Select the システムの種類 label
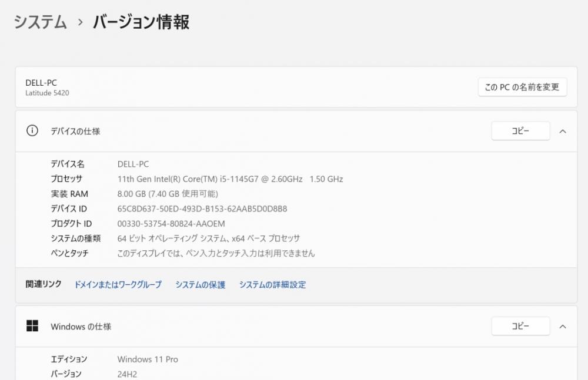588x380 pixels. pos(76,238)
